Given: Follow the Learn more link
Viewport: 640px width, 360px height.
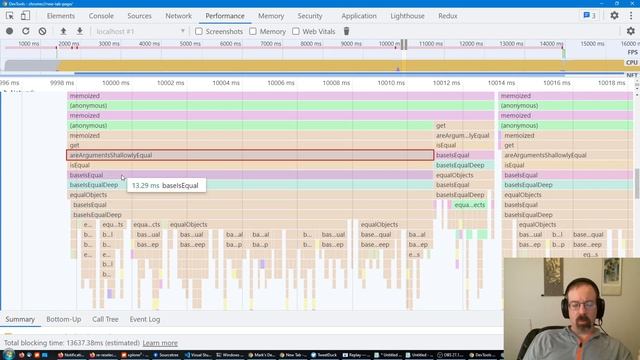Looking at the screenshot, I should pyautogui.click(x=160, y=343).
